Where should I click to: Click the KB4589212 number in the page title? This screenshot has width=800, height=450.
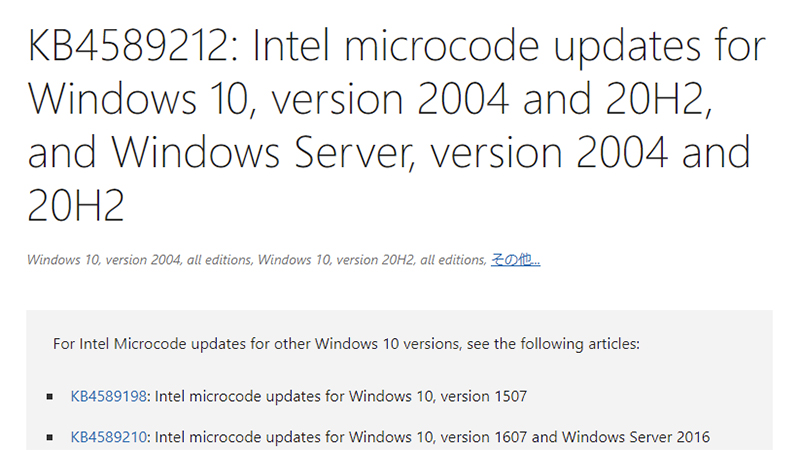[133, 46]
